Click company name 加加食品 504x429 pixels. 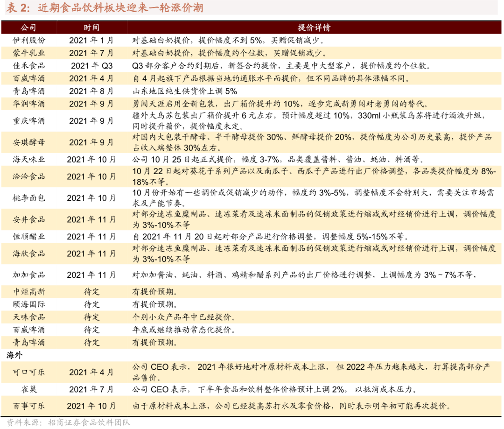click(x=28, y=275)
